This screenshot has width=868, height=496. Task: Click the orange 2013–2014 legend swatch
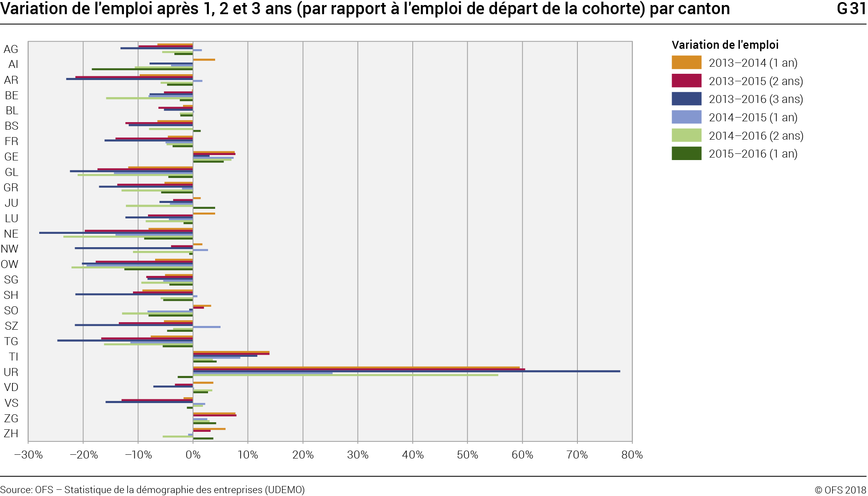pos(686,63)
